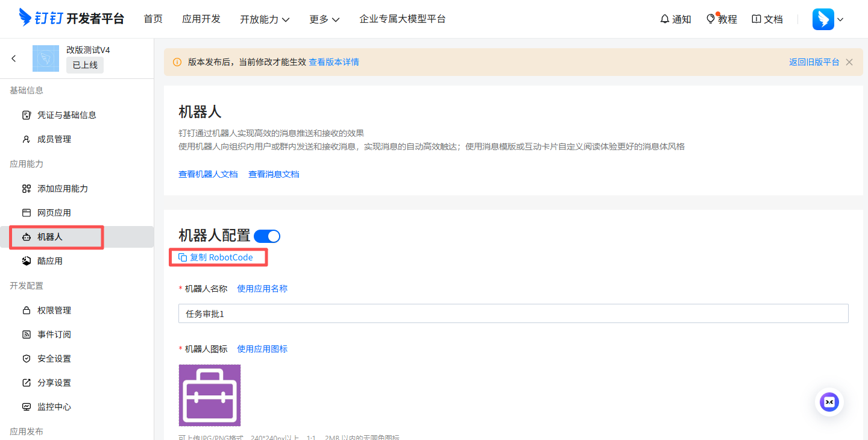Click the documentation book icon
This screenshot has height=440, width=868.
pyautogui.click(x=756, y=19)
